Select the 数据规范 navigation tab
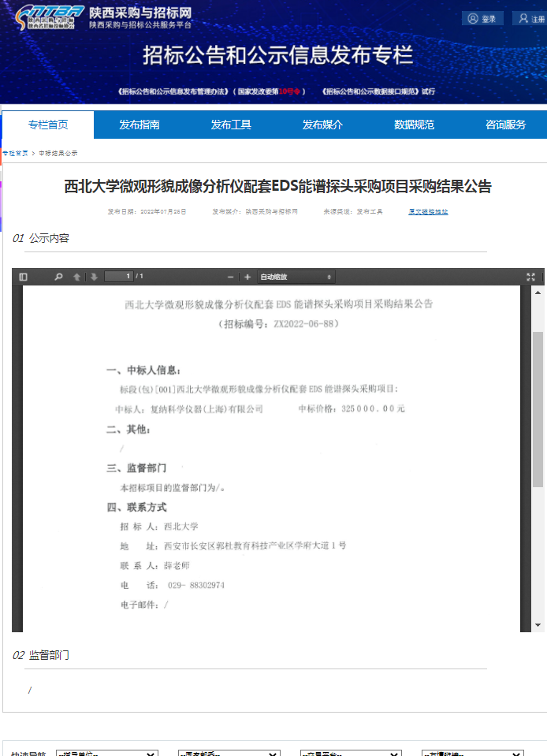This screenshot has height=756, width=547. [414, 125]
